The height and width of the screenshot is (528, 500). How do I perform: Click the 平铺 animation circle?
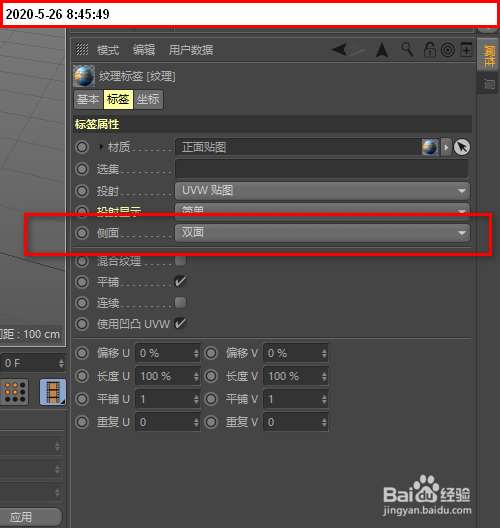coord(82,282)
